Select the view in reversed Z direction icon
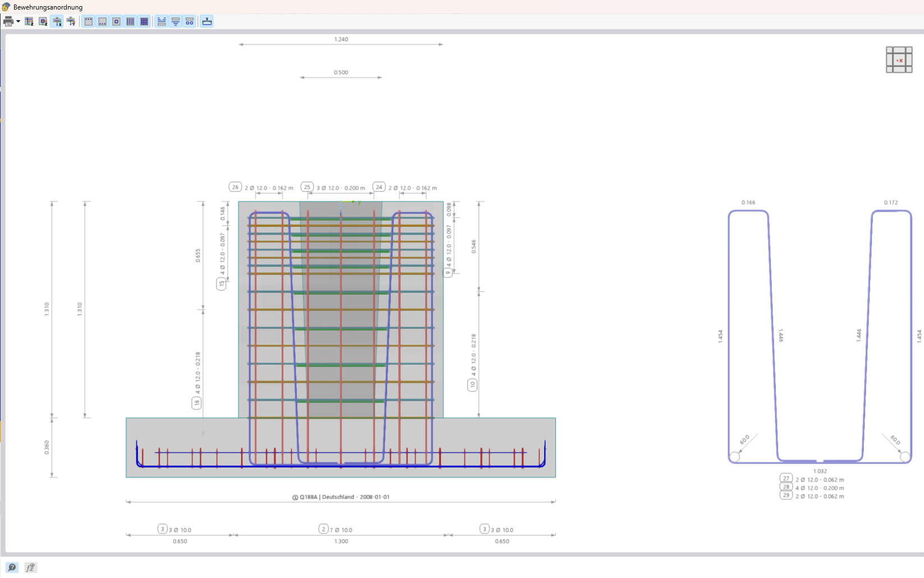The height and width of the screenshot is (578, 924). tap(43, 21)
